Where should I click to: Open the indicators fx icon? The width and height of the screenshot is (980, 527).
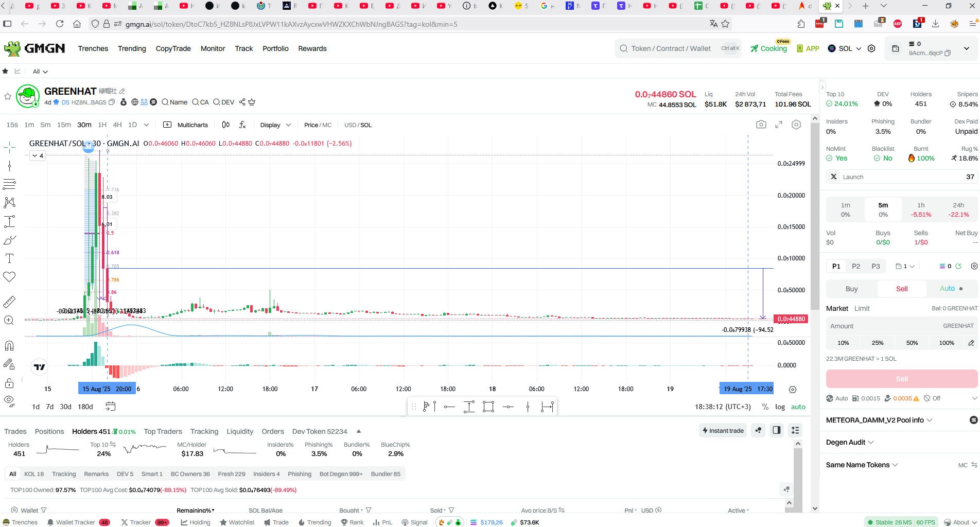tap(242, 125)
